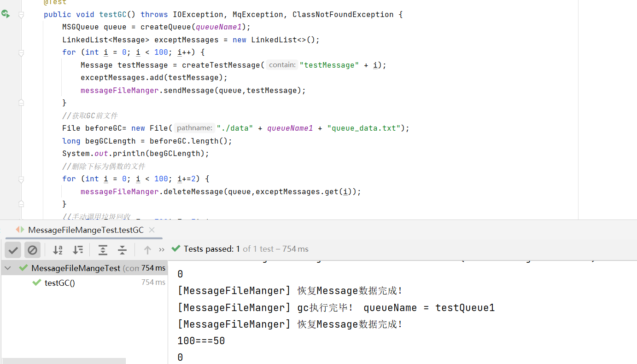This screenshot has width=637, height=364.
Task: Collapse all test tree nodes
Action: click(x=122, y=250)
